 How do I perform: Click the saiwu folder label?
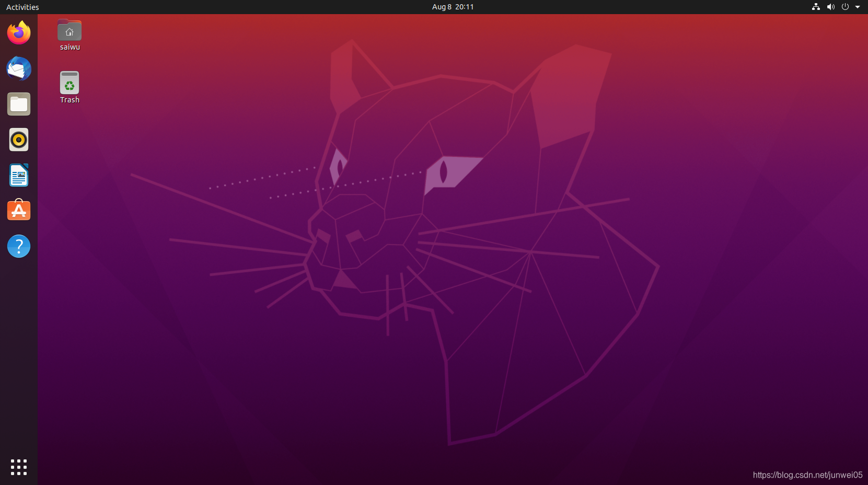point(70,47)
